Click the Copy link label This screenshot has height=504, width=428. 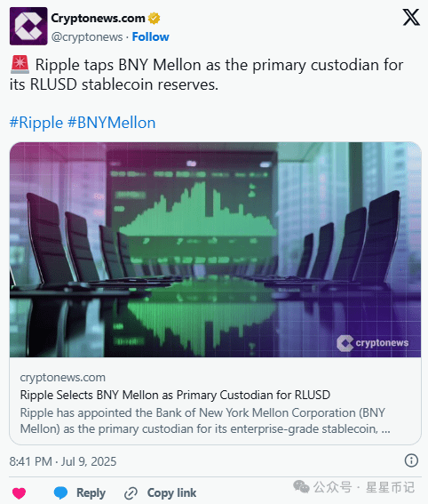(x=171, y=492)
